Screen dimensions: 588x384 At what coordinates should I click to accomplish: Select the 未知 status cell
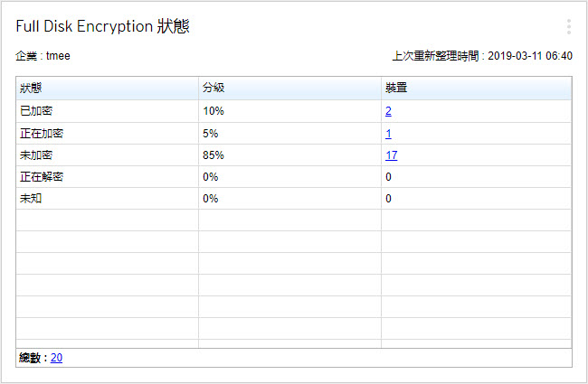(31, 198)
